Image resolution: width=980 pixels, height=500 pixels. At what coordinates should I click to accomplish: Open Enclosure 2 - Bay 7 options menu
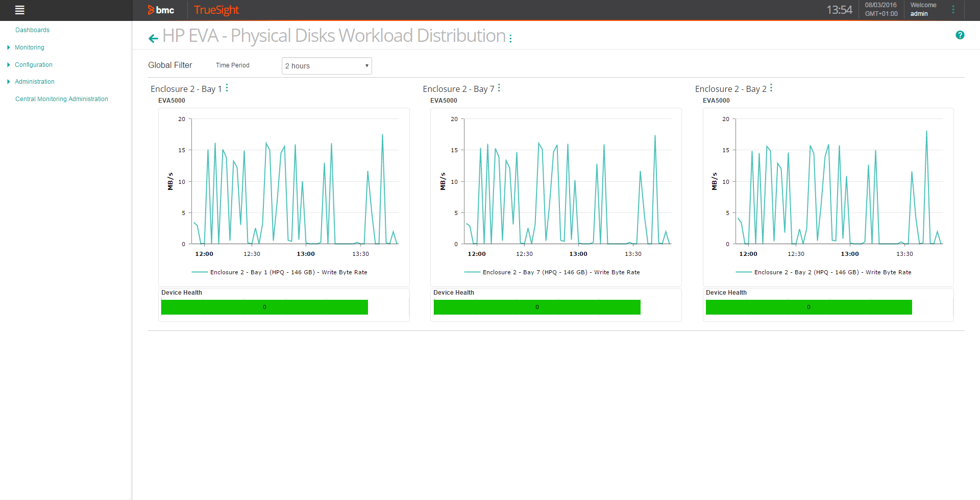(x=499, y=88)
